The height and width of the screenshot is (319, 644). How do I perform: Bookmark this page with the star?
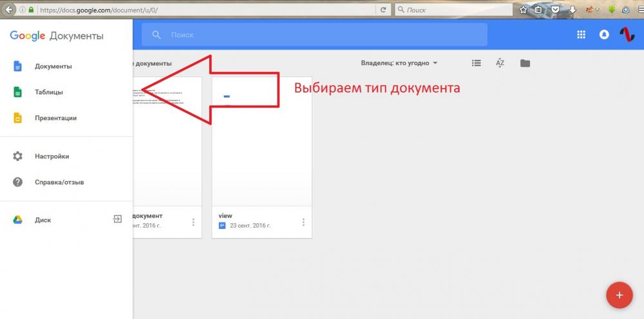523,10
